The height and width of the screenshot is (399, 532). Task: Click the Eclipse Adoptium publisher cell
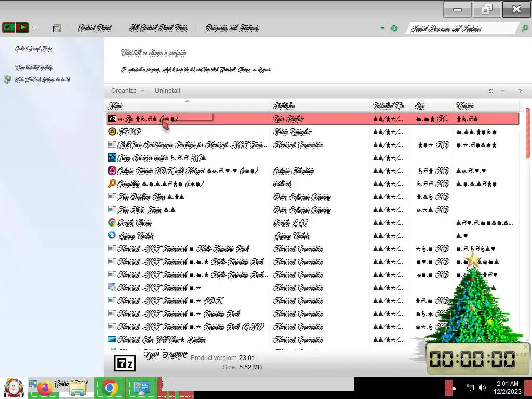click(294, 170)
